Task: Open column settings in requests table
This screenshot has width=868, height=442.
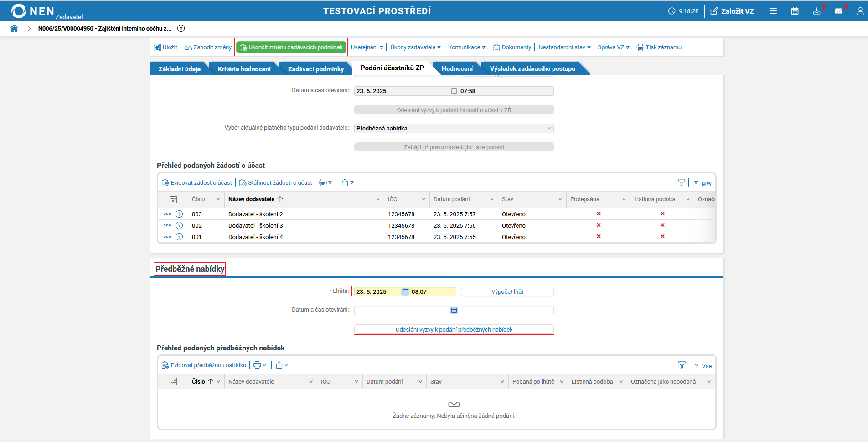Action: coord(173,199)
